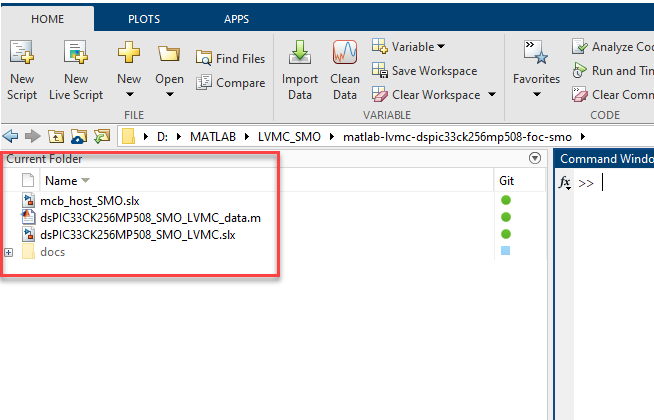Screen dimensions: 654x420
Task: Click the MATLAB Drive folder icon
Action: [78, 136]
